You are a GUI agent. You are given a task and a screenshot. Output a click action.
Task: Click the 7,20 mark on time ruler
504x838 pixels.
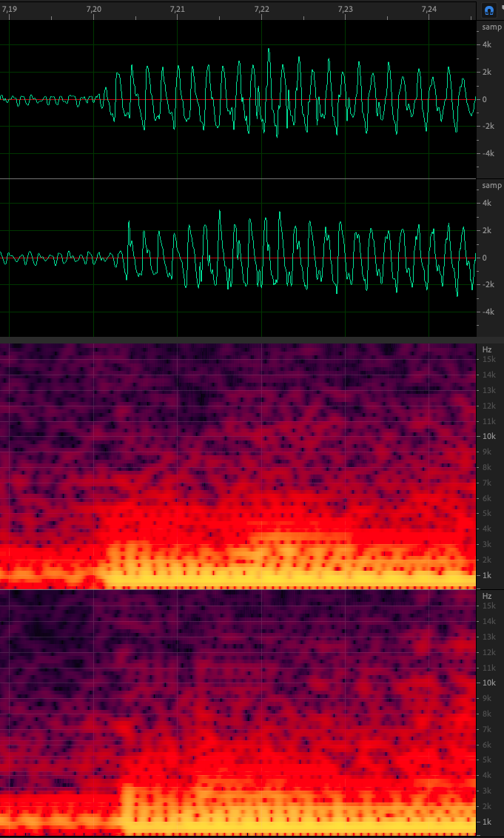94,9
